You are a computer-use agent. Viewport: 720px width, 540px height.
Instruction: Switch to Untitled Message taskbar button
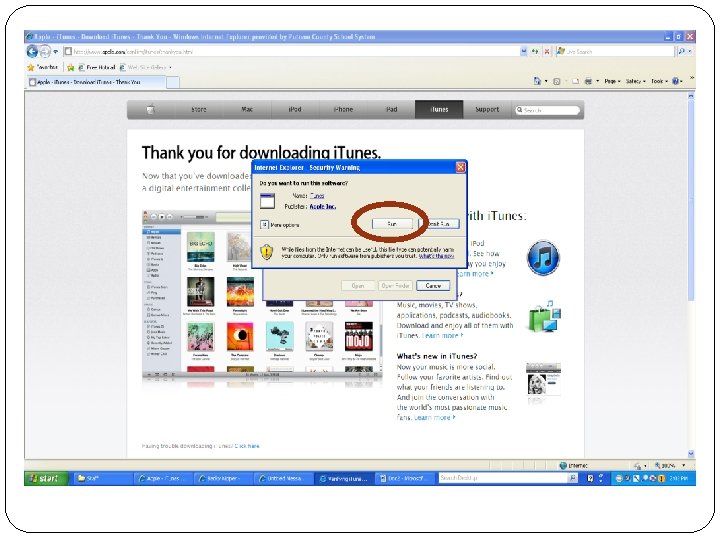[283, 478]
